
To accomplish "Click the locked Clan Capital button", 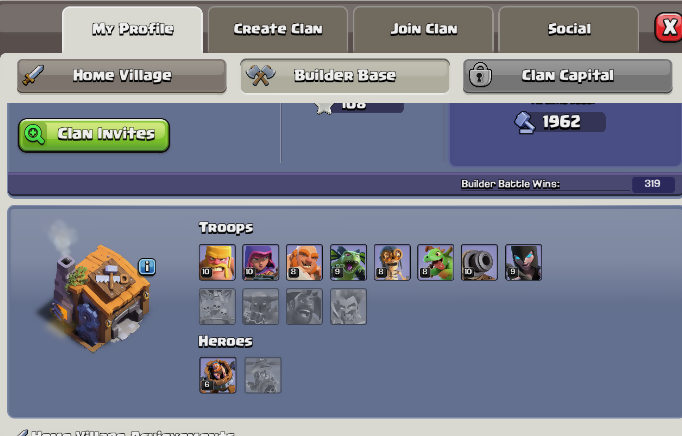I will [x=568, y=76].
